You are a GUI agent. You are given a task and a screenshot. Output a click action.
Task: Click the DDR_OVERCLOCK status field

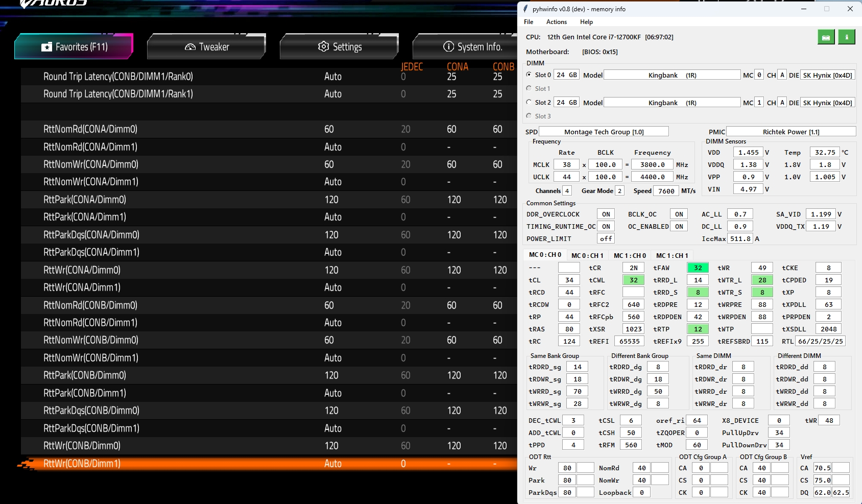pyautogui.click(x=606, y=214)
